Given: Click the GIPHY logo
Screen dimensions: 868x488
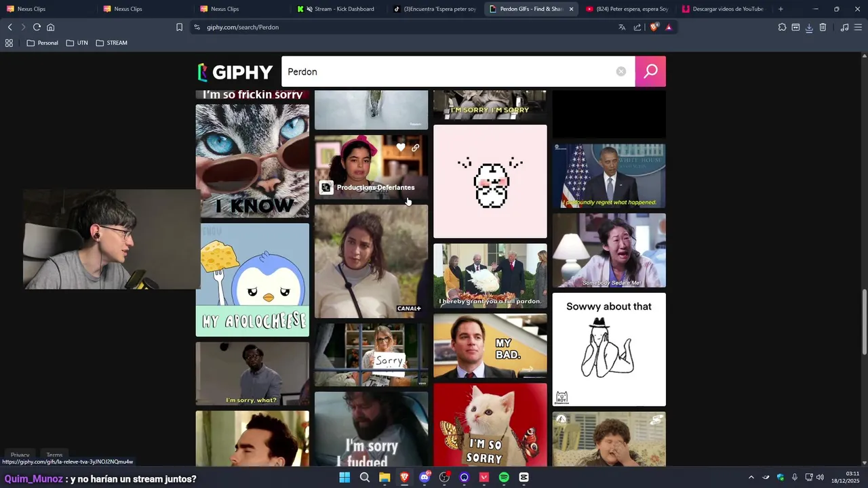Looking at the screenshot, I should click(235, 72).
